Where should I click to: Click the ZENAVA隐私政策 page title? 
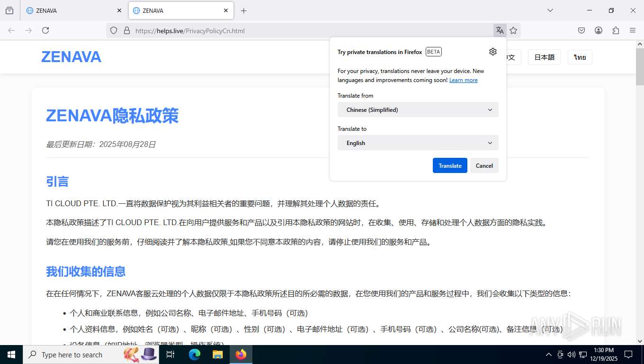coord(112,116)
